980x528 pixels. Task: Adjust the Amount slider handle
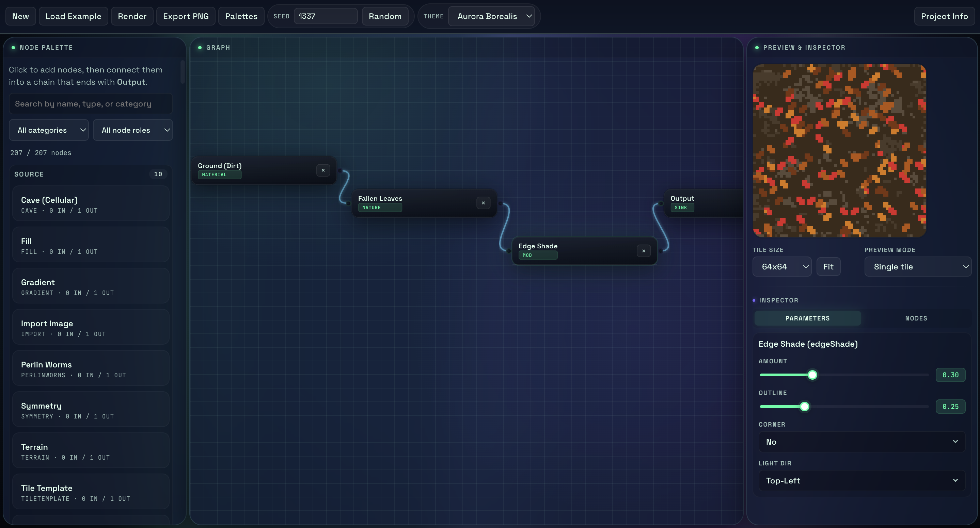[x=812, y=375]
